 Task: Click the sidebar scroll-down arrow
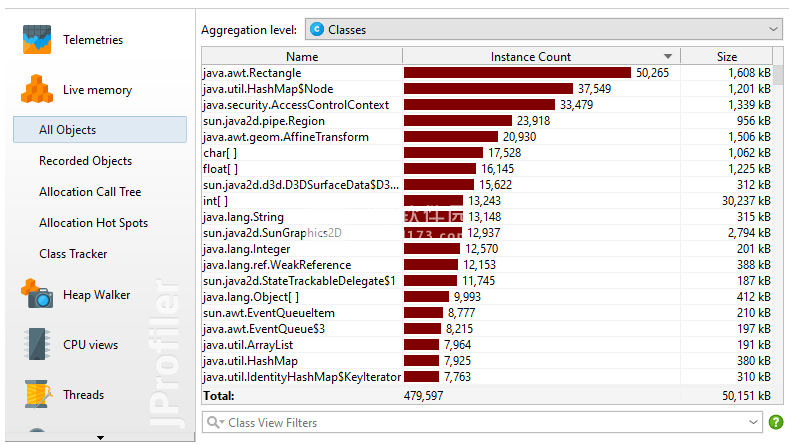pos(100,437)
